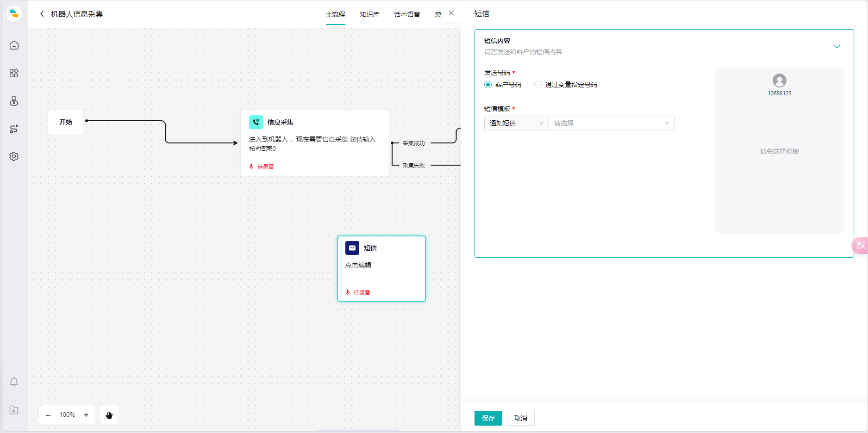Click the app logo at top left
Image resolution: width=868 pixels, height=433 pixels.
(14, 13)
